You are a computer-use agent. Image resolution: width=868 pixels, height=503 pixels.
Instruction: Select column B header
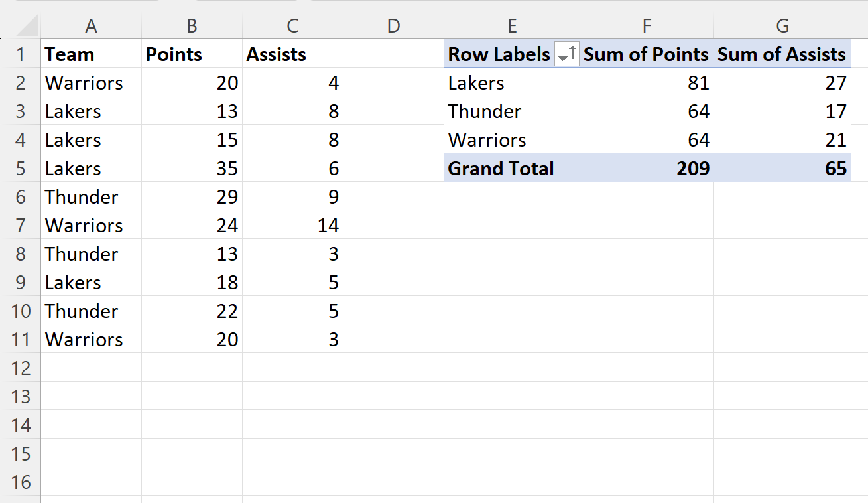[x=192, y=26]
